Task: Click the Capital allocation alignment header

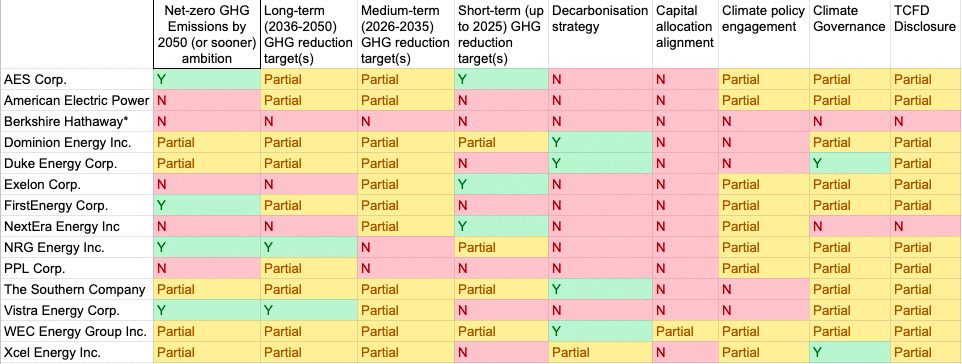Action: 685,34
